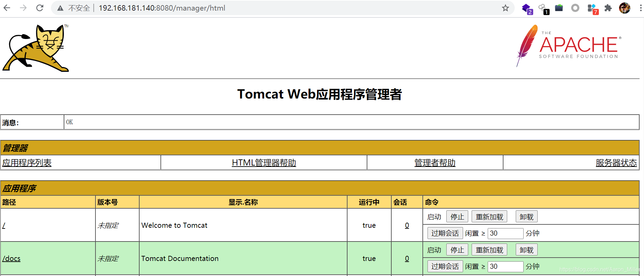Click 过期会话 button for /docs application

click(445, 266)
